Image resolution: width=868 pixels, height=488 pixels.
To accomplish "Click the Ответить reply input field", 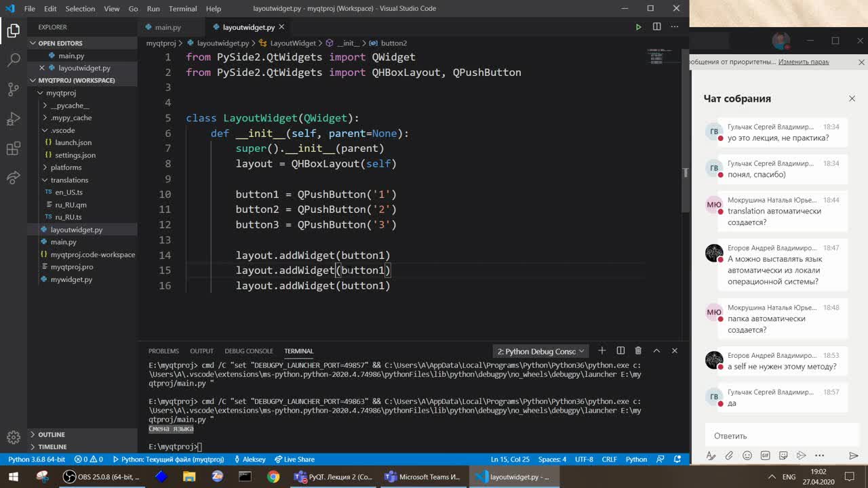I will pos(783,436).
